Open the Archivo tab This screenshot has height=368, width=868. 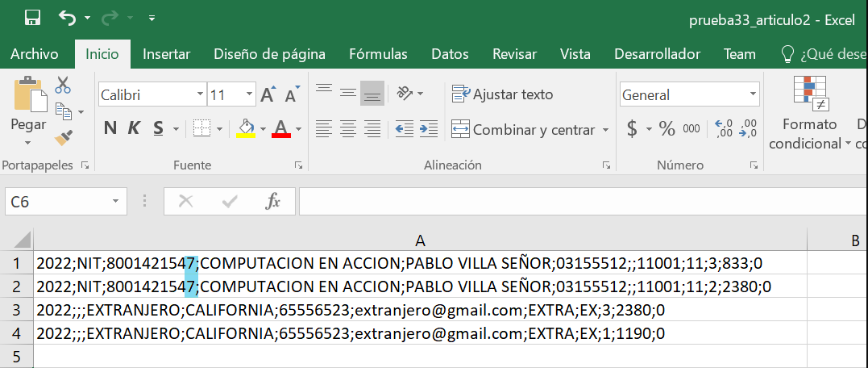pyautogui.click(x=35, y=54)
